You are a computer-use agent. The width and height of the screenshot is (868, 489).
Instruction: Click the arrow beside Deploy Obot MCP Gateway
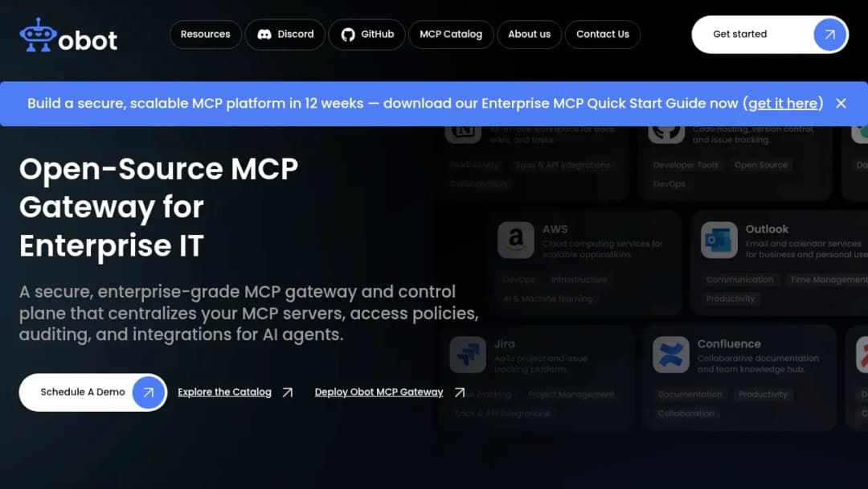tap(460, 392)
